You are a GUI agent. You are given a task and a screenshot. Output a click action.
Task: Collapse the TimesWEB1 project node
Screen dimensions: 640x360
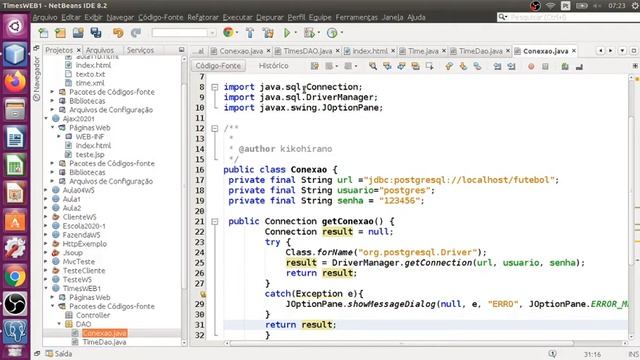[x=46, y=288]
